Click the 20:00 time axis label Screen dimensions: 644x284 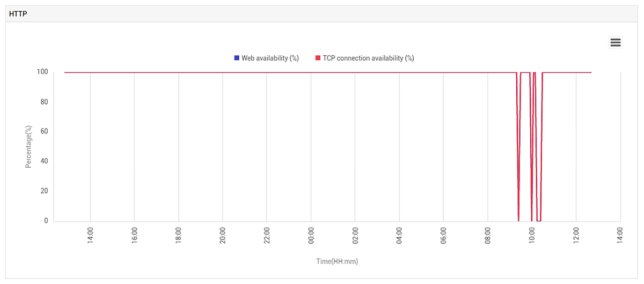click(223, 235)
